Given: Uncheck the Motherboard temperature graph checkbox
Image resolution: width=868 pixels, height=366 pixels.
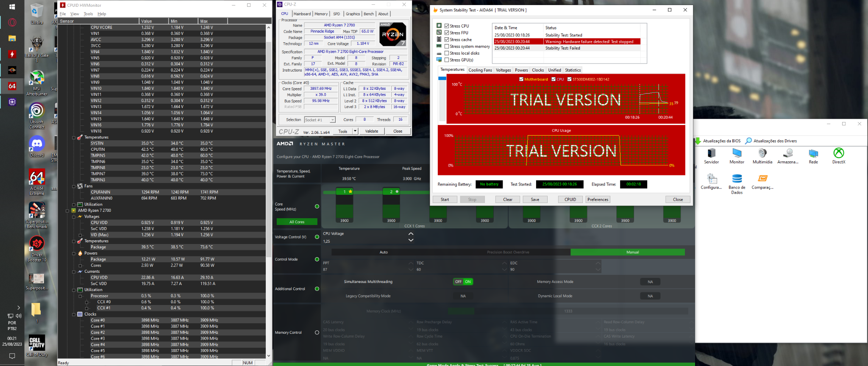Looking at the screenshot, I should [x=521, y=79].
